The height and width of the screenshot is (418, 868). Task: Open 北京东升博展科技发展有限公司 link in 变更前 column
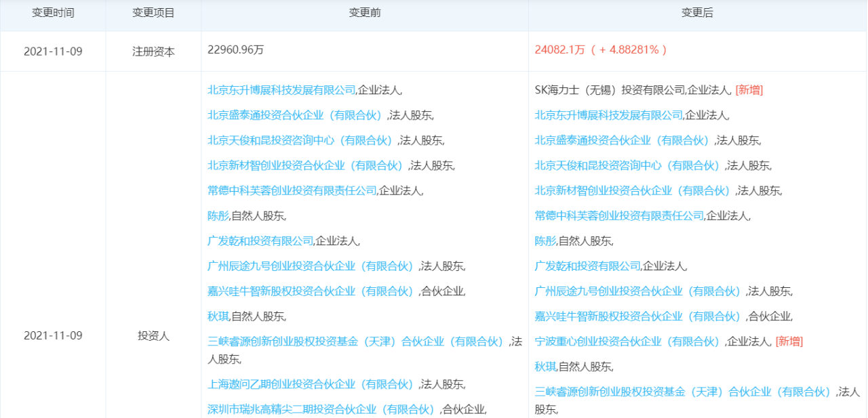point(281,89)
